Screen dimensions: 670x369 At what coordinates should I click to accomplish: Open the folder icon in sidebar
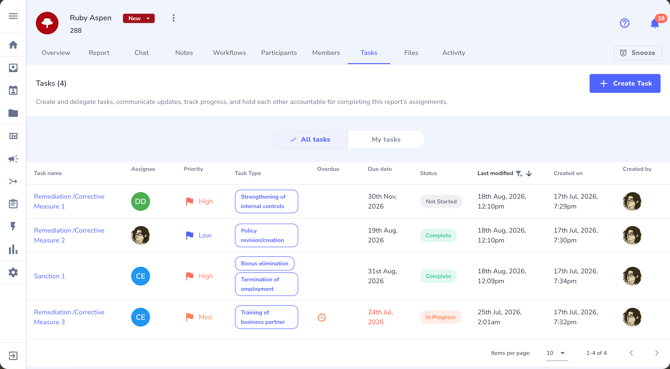[13, 113]
